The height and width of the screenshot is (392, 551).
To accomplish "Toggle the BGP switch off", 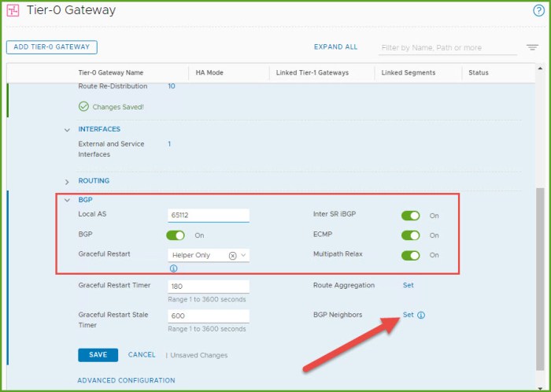I will [175, 235].
